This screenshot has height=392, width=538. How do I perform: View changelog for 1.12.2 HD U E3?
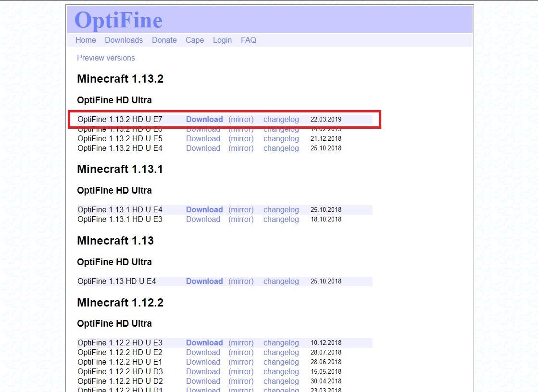point(281,343)
